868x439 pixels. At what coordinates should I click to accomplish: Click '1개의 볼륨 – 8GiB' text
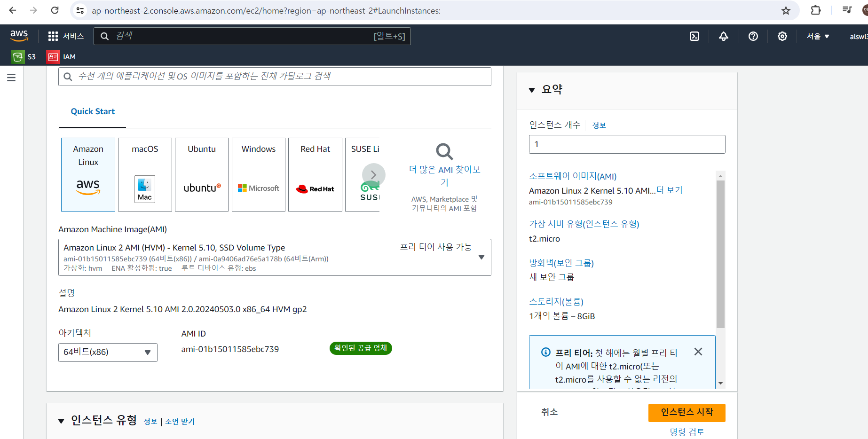coord(562,316)
